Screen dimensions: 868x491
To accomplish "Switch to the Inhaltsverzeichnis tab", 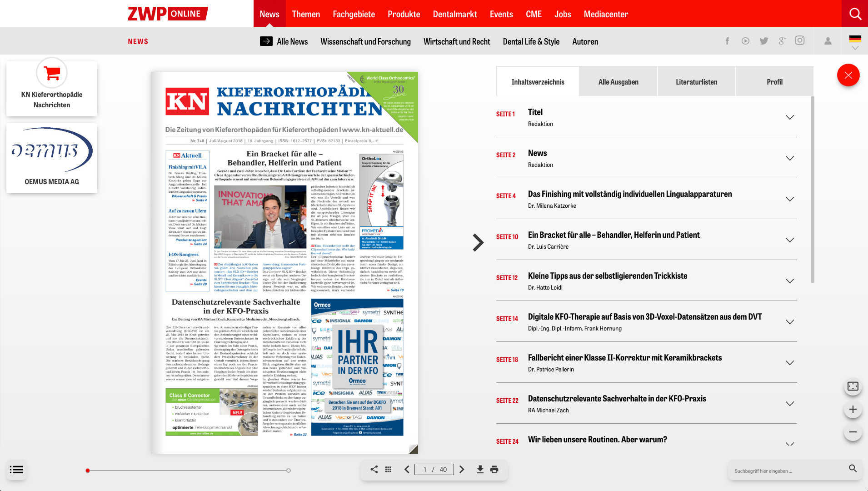I will coord(538,81).
